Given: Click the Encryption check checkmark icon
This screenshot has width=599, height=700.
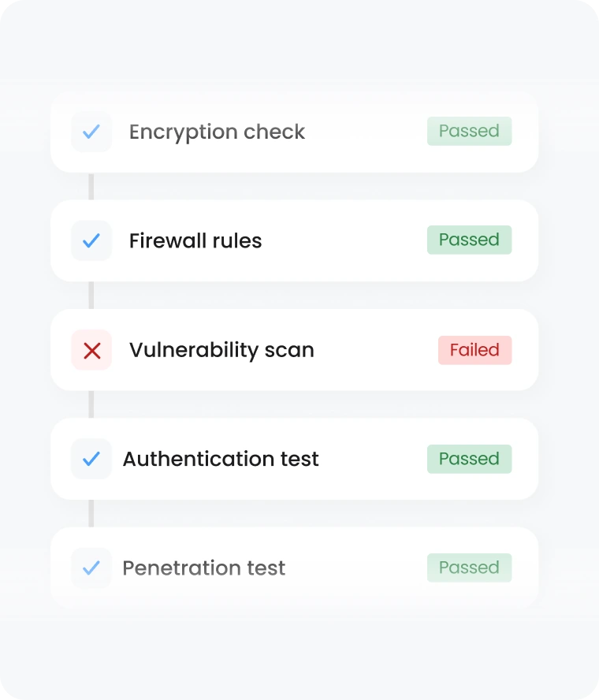Looking at the screenshot, I should (x=91, y=132).
